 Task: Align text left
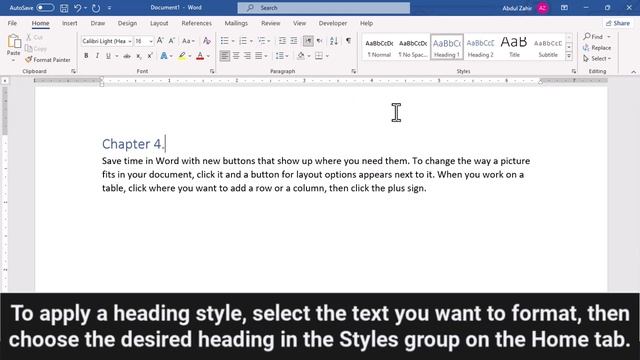[x=224, y=56]
